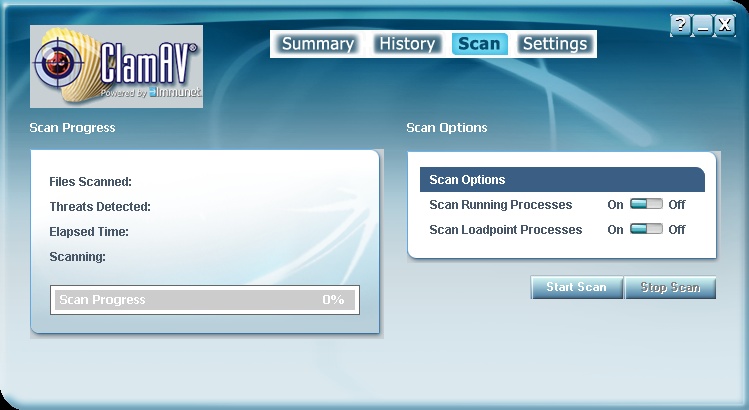Image resolution: width=749 pixels, height=410 pixels.
Task: Click the 'Scanning:' label
Action: point(77,257)
